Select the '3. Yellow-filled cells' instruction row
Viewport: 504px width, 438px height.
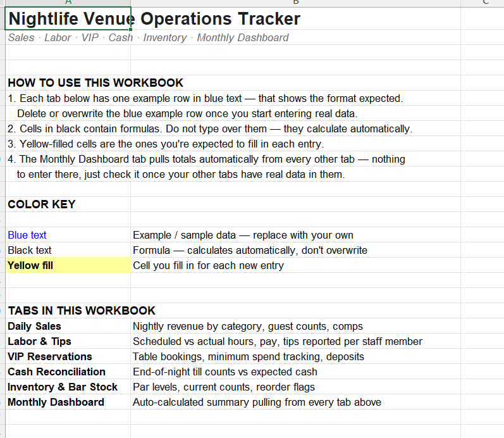click(x=166, y=144)
